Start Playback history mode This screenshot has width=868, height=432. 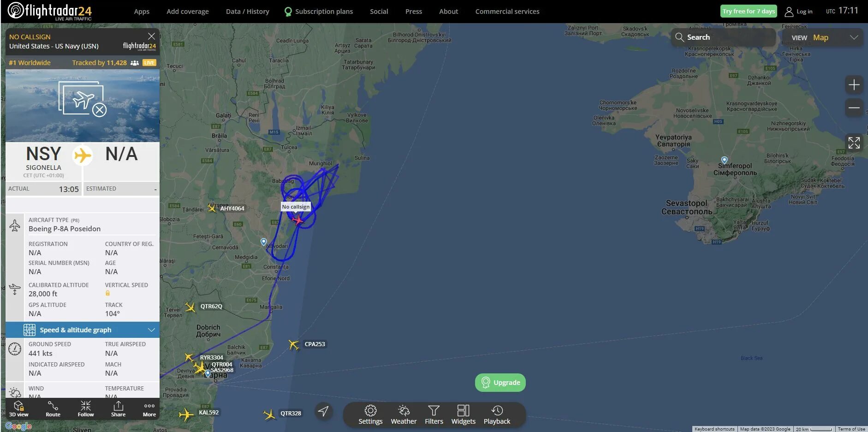(497, 414)
